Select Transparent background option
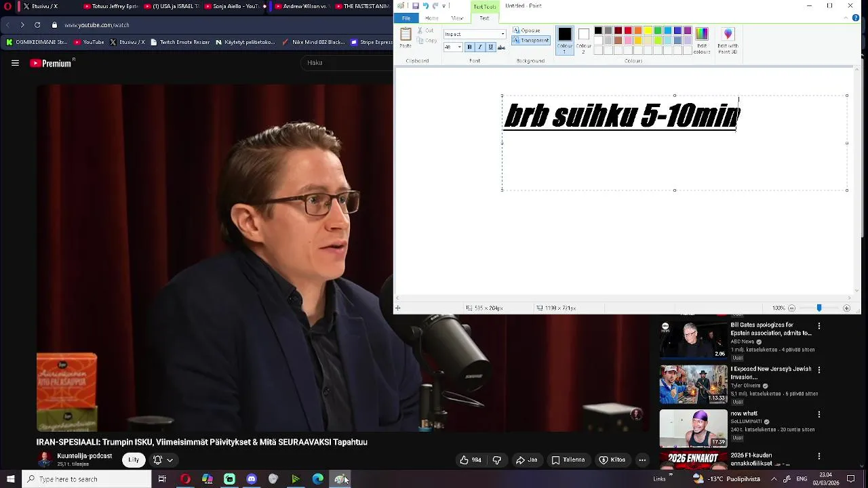This screenshot has height=488, width=868. [x=530, y=40]
